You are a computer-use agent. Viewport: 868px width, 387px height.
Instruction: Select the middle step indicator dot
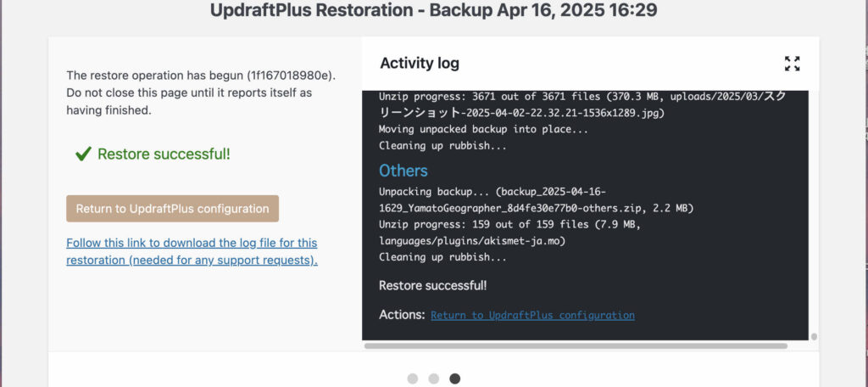(x=433, y=379)
